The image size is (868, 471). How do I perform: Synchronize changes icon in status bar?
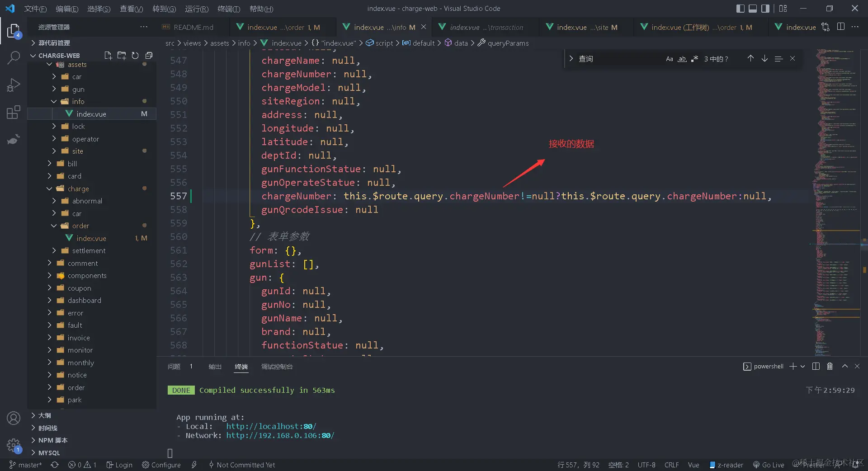point(55,465)
